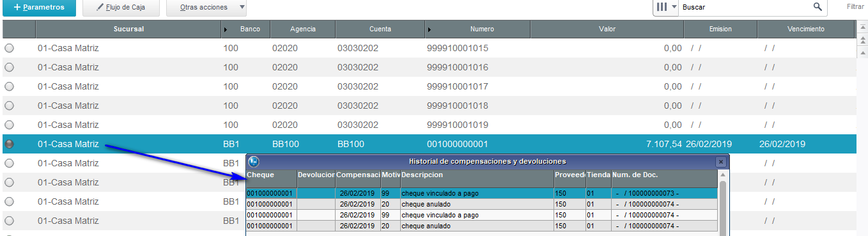Click the Filtrar link

point(855,7)
